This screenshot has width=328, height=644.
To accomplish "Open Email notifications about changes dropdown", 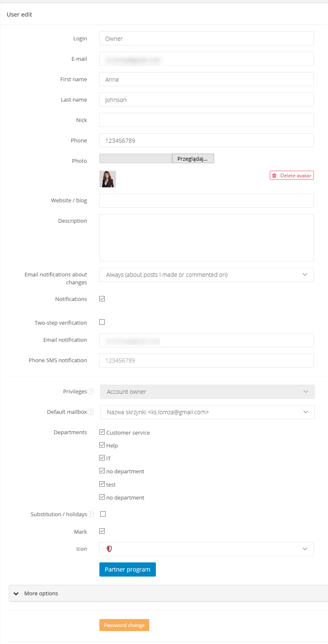I will coord(206,275).
